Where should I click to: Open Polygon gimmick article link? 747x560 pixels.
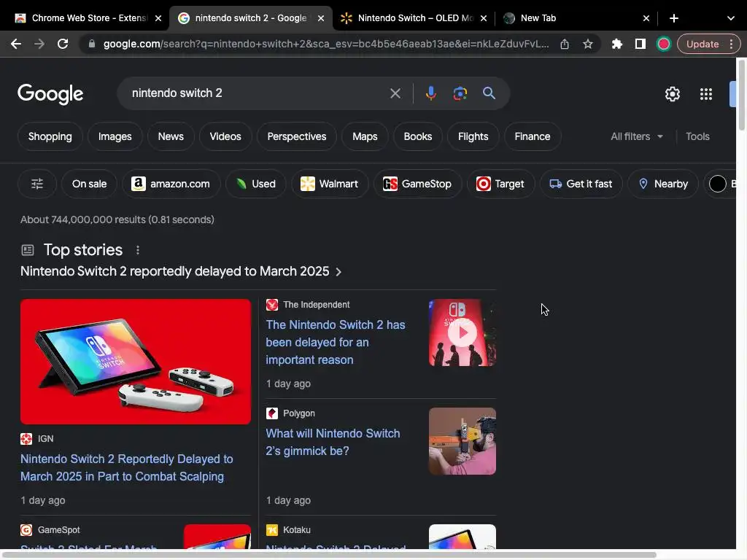[x=333, y=443]
